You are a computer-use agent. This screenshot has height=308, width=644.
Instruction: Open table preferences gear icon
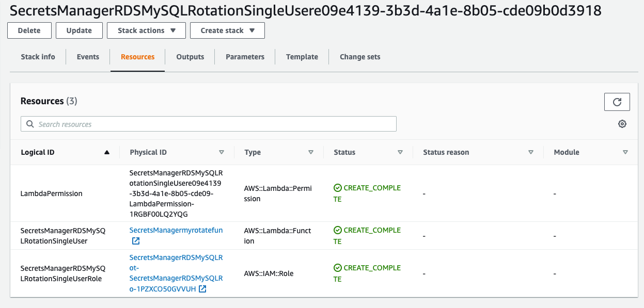pyautogui.click(x=622, y=124)
